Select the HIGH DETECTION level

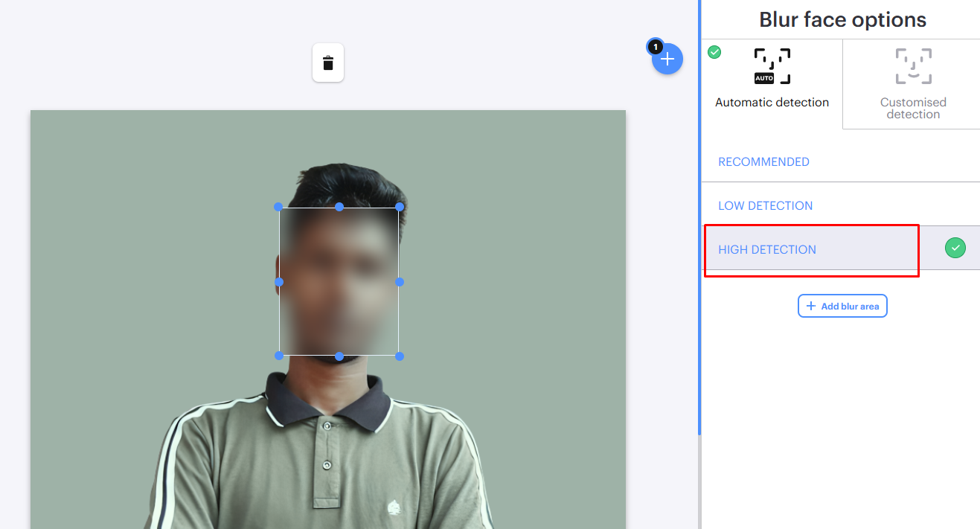[767, 249]
